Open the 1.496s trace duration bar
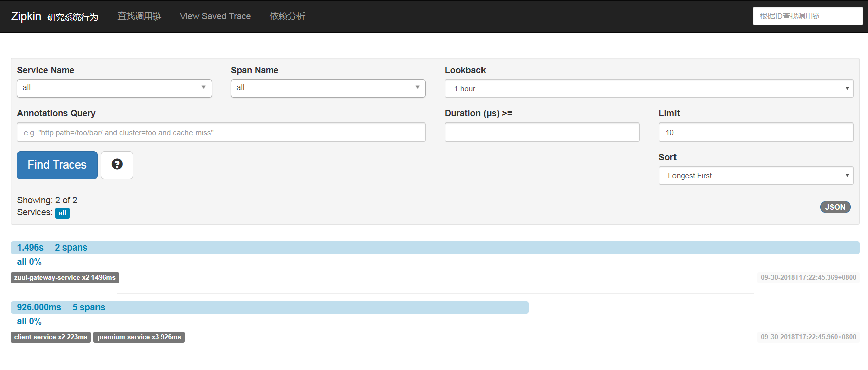The image size is (868, 370). coord(435,248)
